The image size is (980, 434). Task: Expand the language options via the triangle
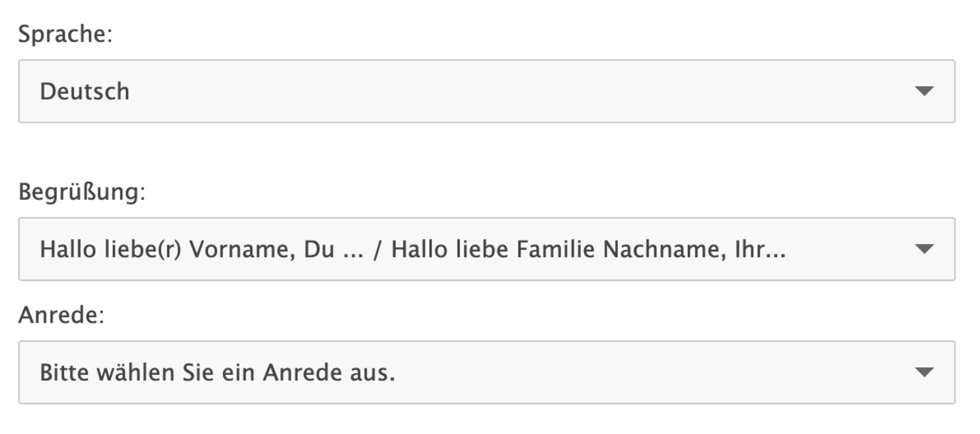pos(924,91)
